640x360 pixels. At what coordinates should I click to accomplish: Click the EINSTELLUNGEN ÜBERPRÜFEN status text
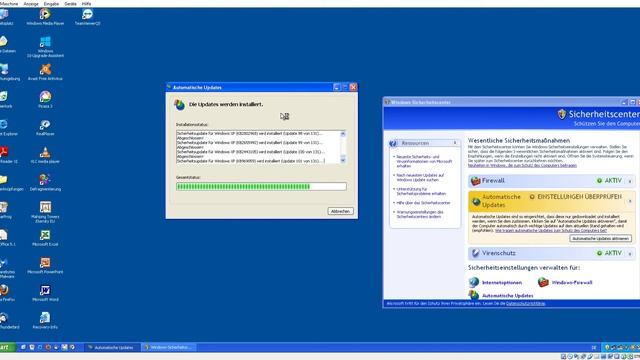tap(579, 197)
